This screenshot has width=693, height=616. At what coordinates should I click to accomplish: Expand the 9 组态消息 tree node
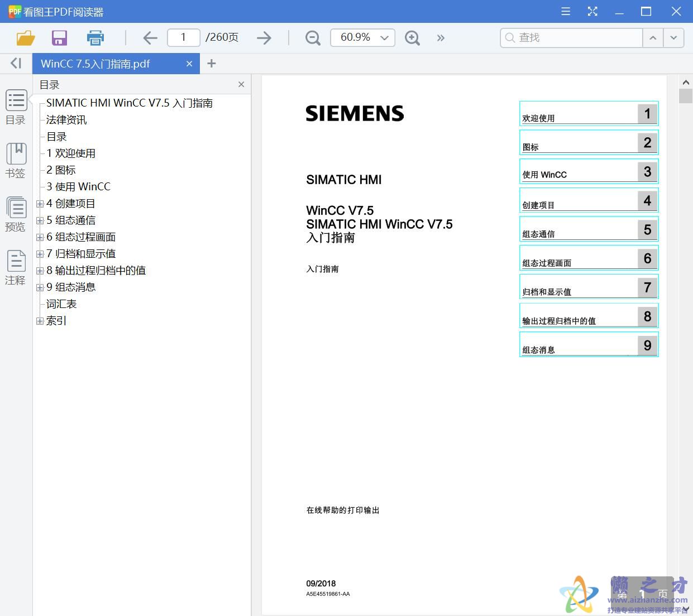click(40, 287)
